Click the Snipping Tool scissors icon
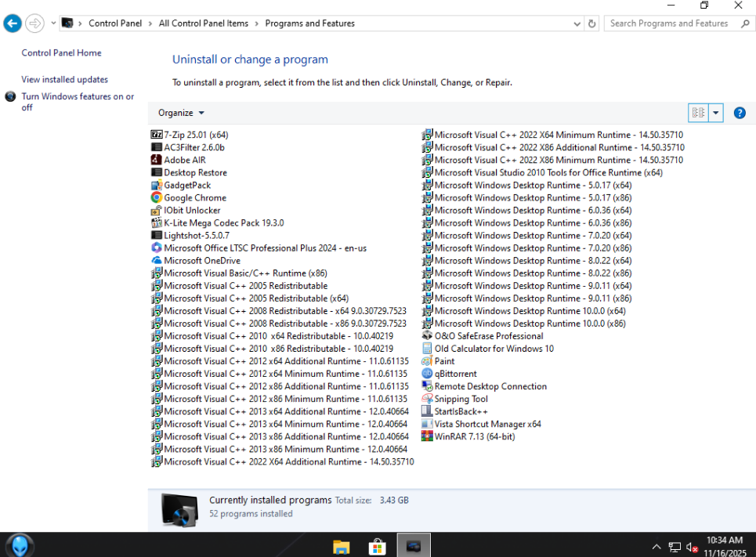This screenshot has height=557, width=756. 427,398
